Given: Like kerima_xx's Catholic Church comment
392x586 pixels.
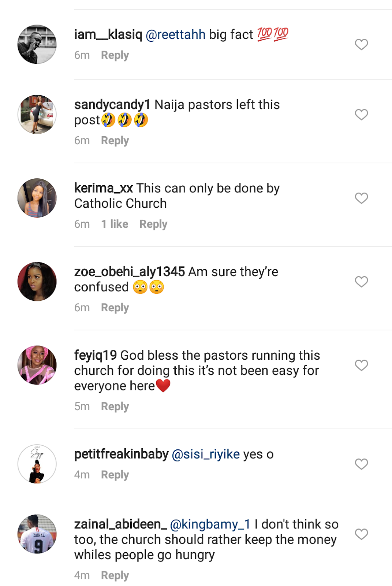Looking at the screenshot, I should click(x=361, y=198).
